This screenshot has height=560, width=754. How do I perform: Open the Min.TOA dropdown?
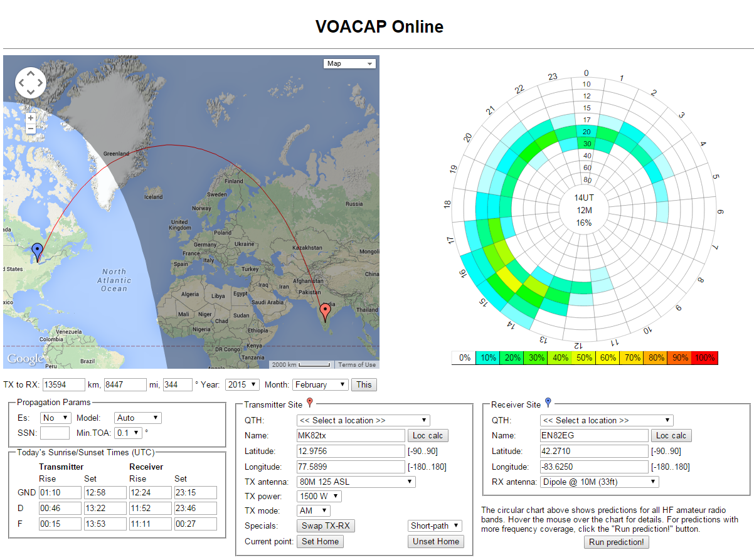coord(129,433)
